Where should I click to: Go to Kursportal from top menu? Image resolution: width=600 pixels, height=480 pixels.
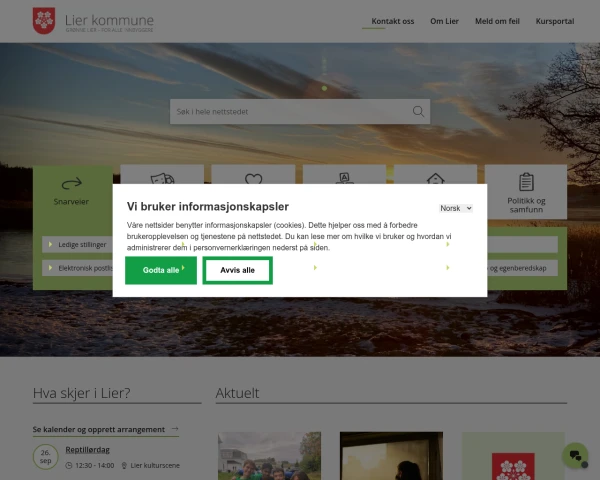(x=555, y=21)
